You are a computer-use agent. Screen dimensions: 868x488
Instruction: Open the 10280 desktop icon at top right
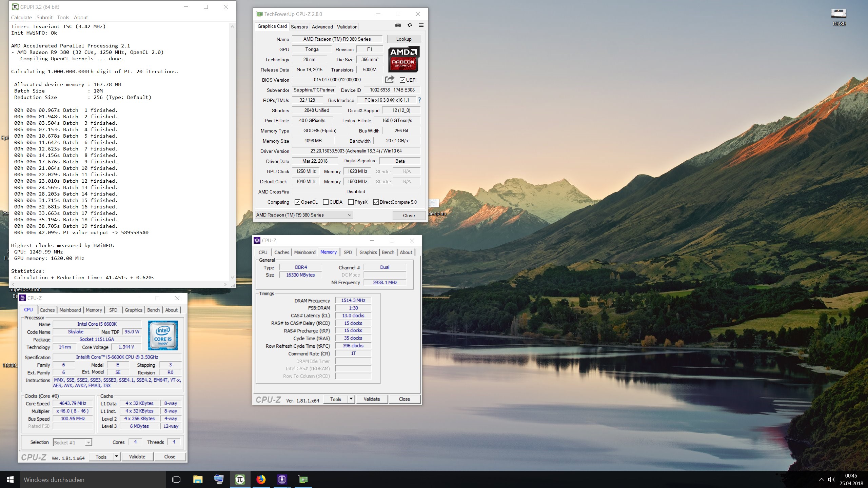pyautogui.click(x=839, y=18)
